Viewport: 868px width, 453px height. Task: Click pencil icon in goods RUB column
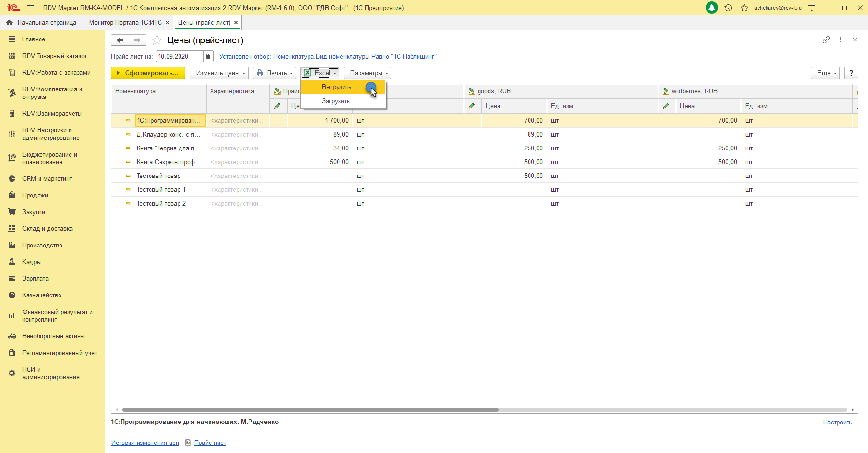coord(472,106)
